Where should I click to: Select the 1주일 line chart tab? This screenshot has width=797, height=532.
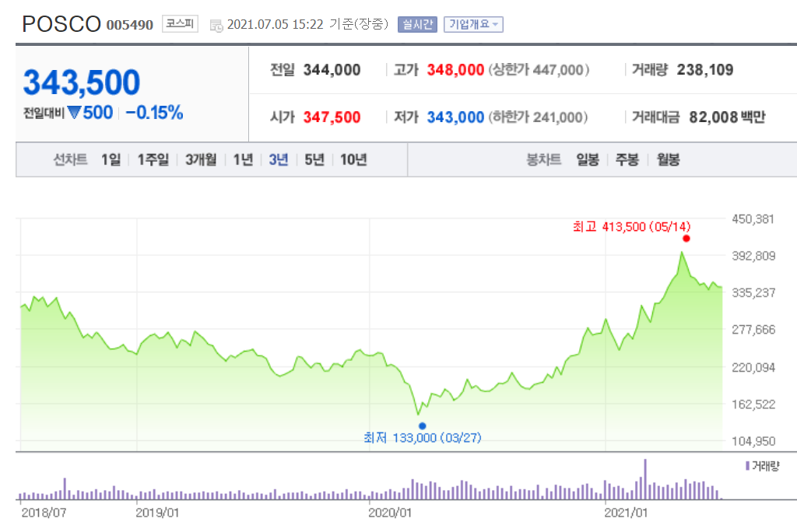pyautogui.click(x=153, y=159)
